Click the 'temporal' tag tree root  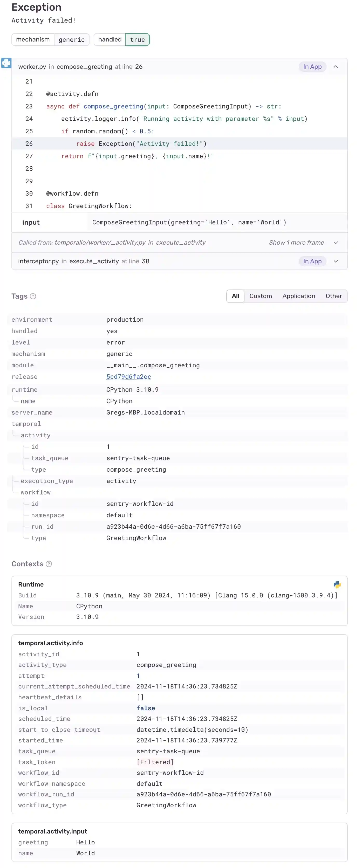tap(26, 424)
